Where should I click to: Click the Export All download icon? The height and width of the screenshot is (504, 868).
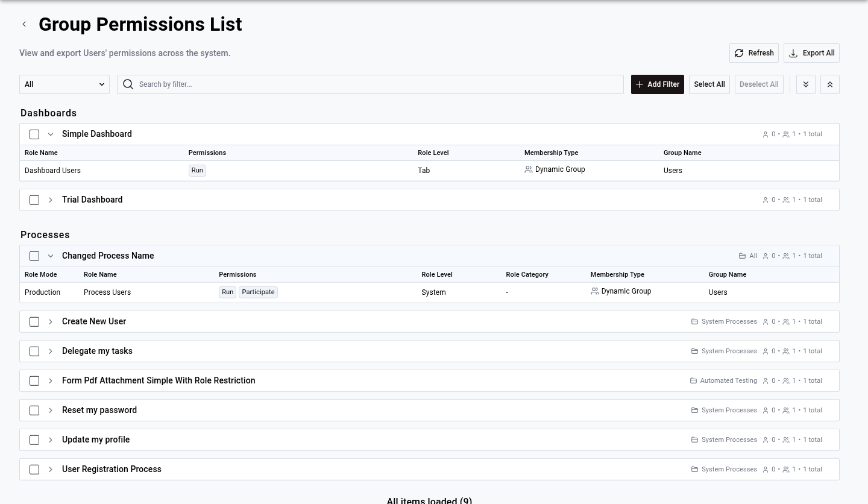tap(793, 53)
